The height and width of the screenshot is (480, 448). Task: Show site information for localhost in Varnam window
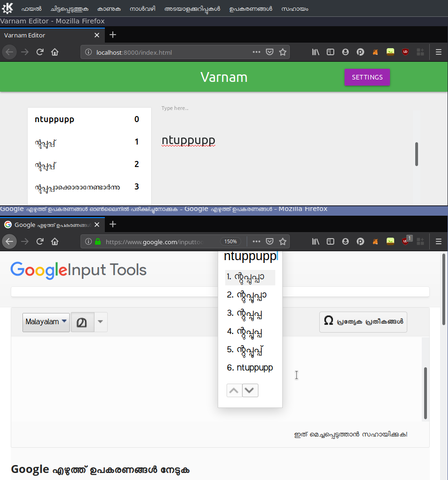coord(88,52)
